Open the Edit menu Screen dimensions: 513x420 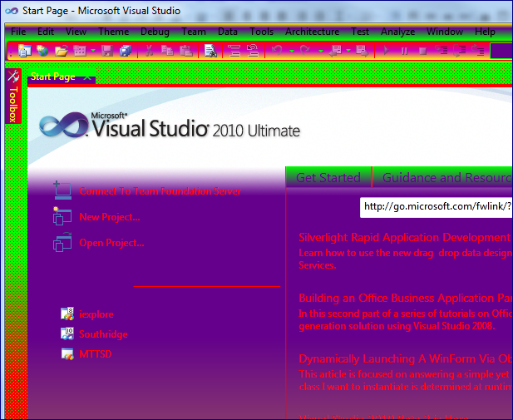click(x=46, y=32)
